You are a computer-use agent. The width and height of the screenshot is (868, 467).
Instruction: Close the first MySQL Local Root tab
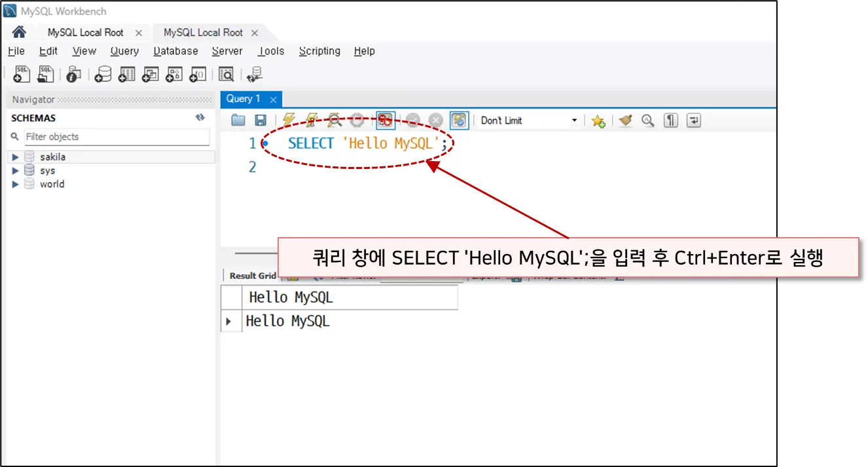138,33
